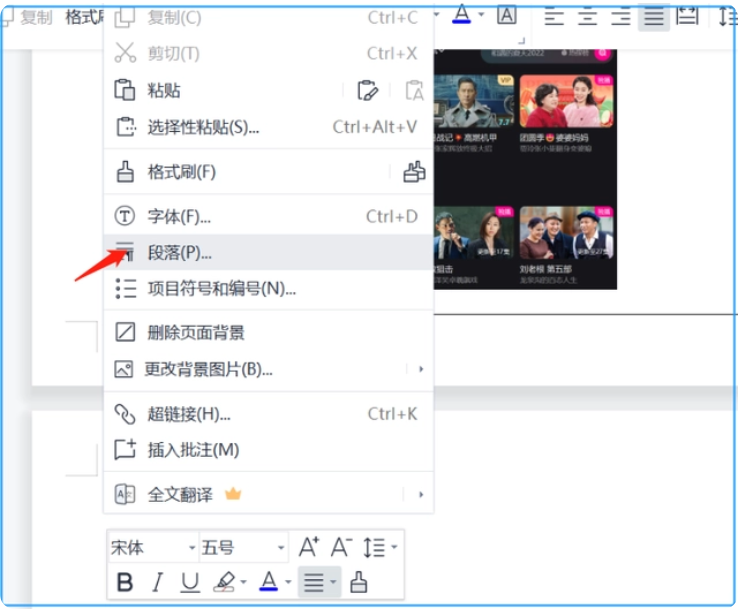
Task: Align text right in ribbon
Action: click(x=620, y=18)
